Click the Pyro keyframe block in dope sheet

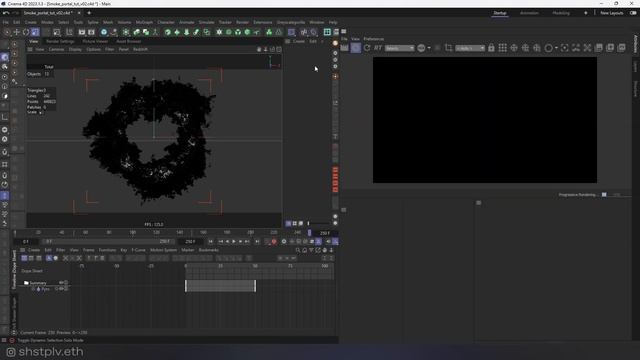(x=220, y=286)
